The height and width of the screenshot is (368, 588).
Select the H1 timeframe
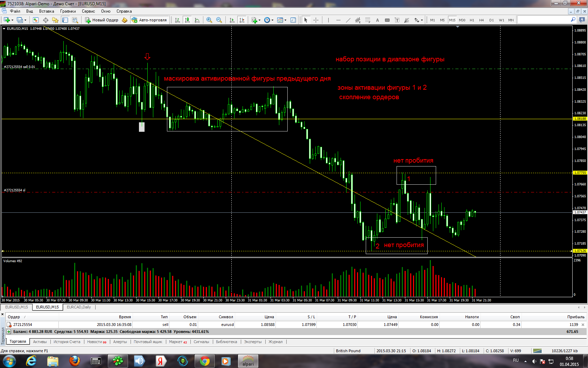(x=472, y=20)
